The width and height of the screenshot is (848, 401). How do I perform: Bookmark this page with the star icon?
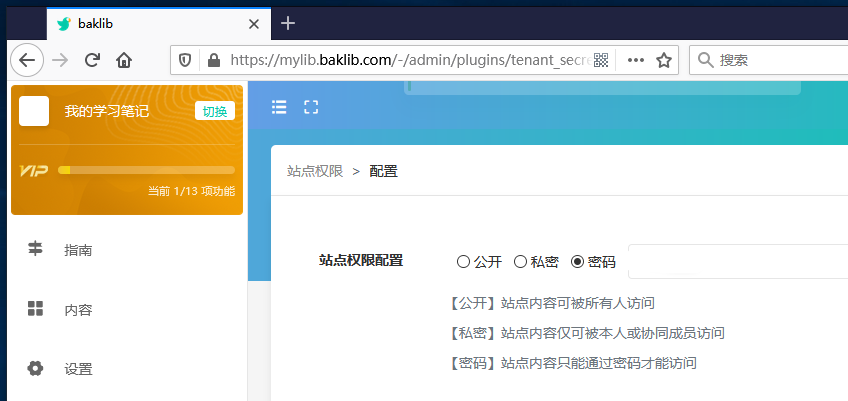point(663,60)
